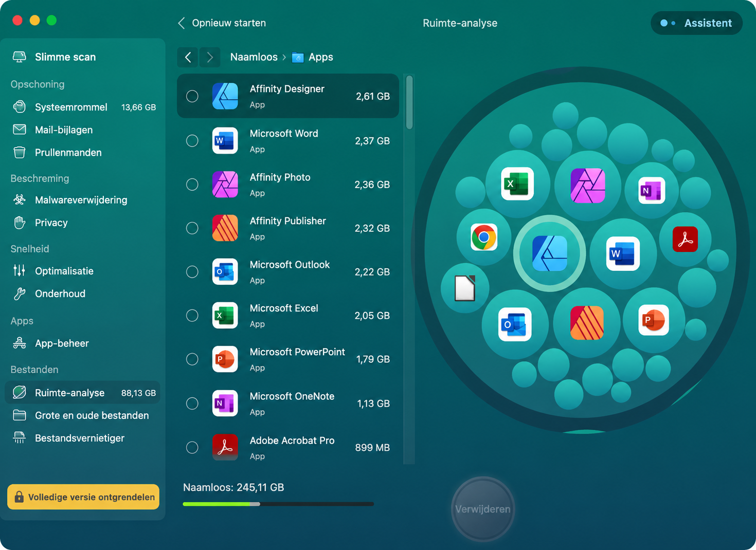This screenshot has width=756, height=550.
Task: Click the Naamloos disk usage bar
Action: (278, 504)
